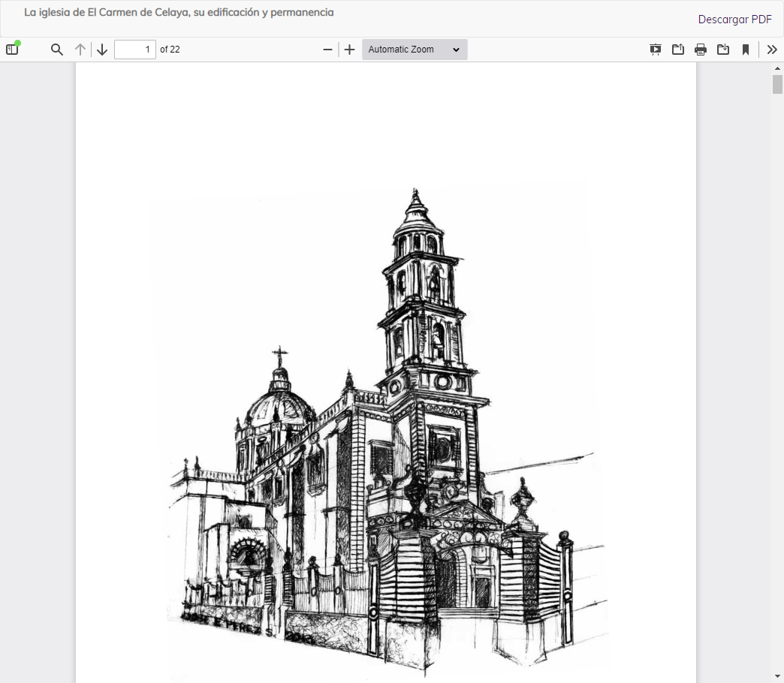The width and height of the screenshot is (784, 683).
Task: Go to the previous page arrow
Action: pyautogui.click(x=80, y=50)
